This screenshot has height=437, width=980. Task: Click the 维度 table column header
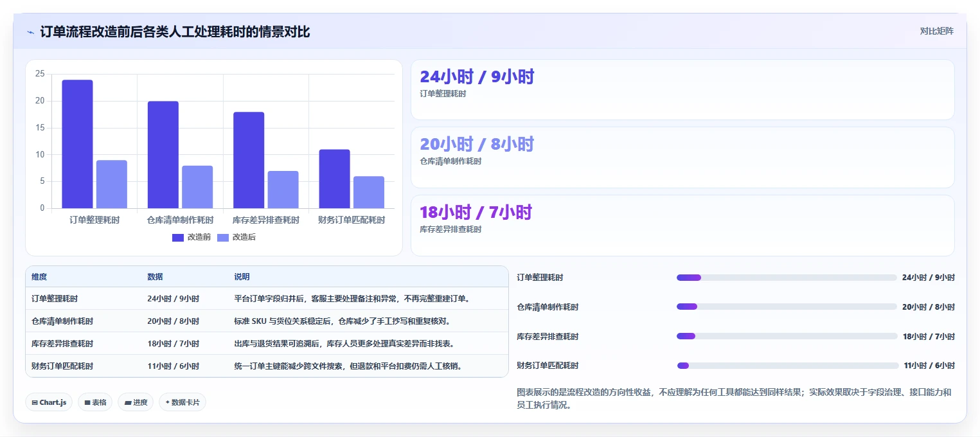(x=39, y=277)
